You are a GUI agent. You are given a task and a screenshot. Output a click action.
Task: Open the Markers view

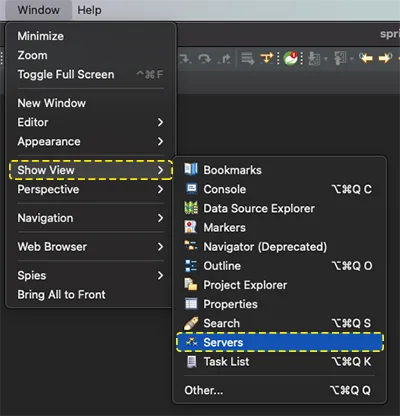pyautogui.click(x=280, y=227)
